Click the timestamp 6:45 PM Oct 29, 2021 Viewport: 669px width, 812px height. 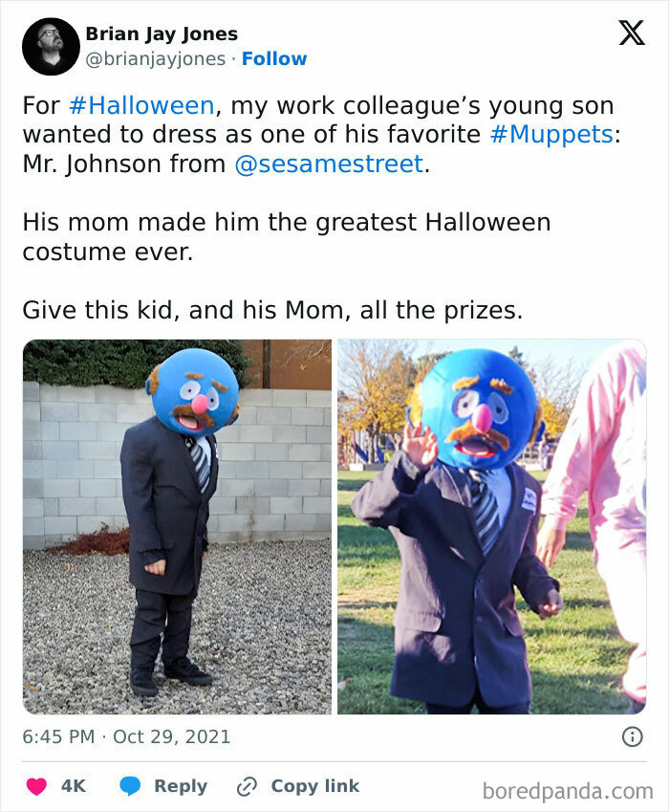(x=125, y=737)
